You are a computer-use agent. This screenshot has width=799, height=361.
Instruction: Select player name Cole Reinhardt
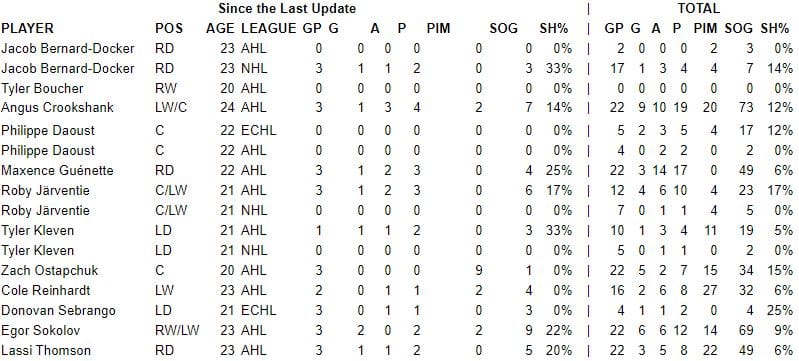(45, 291)
